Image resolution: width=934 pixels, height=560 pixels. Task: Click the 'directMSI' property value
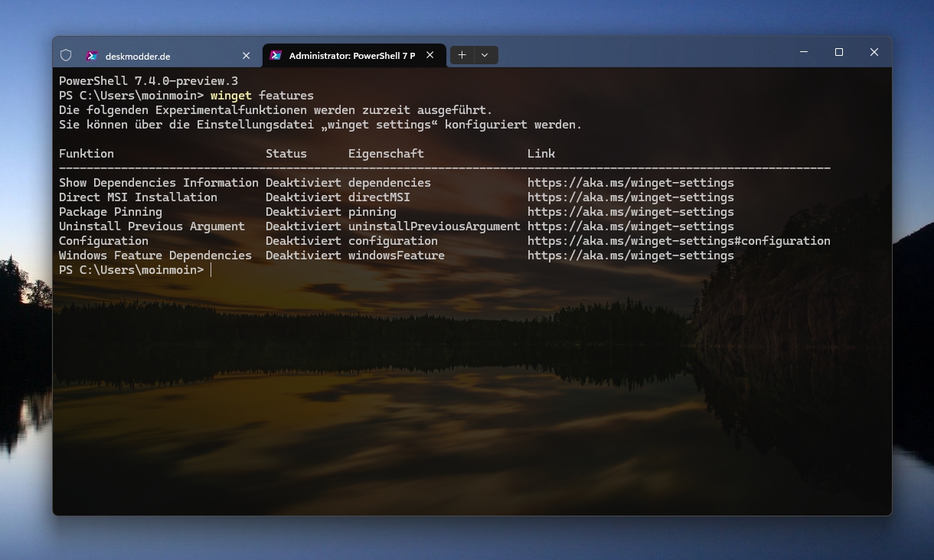pos(379,197)
